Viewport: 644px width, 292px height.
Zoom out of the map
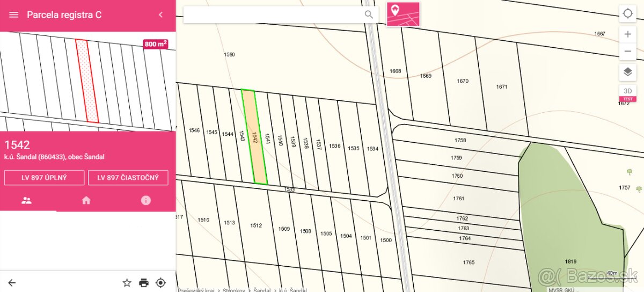pyautogui.click(x=627, y=52)
